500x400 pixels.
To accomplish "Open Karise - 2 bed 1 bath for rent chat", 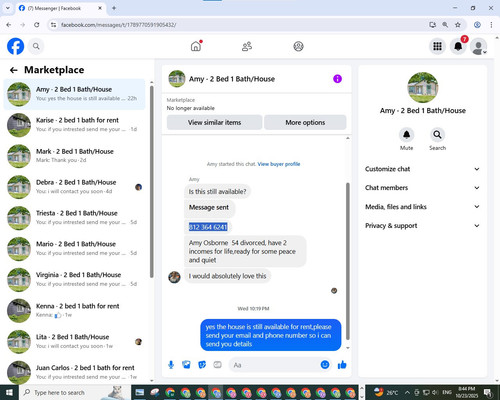I will (x=74, y=125).
